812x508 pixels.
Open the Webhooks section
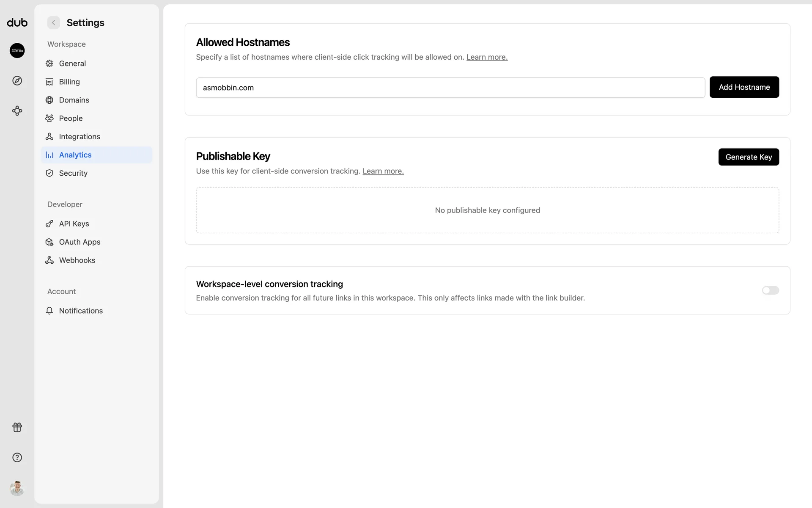click(77, 260)
